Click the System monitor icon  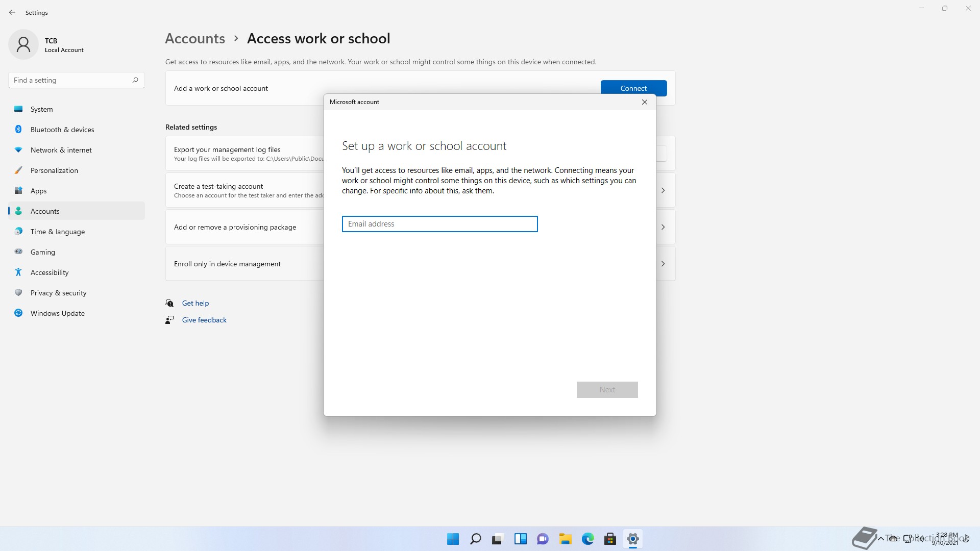pyautogui.click(x=18, y=109)
